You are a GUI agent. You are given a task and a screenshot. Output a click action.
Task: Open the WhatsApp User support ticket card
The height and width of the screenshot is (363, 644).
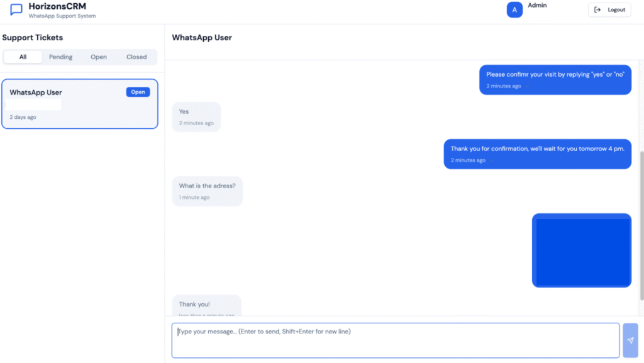80,104
